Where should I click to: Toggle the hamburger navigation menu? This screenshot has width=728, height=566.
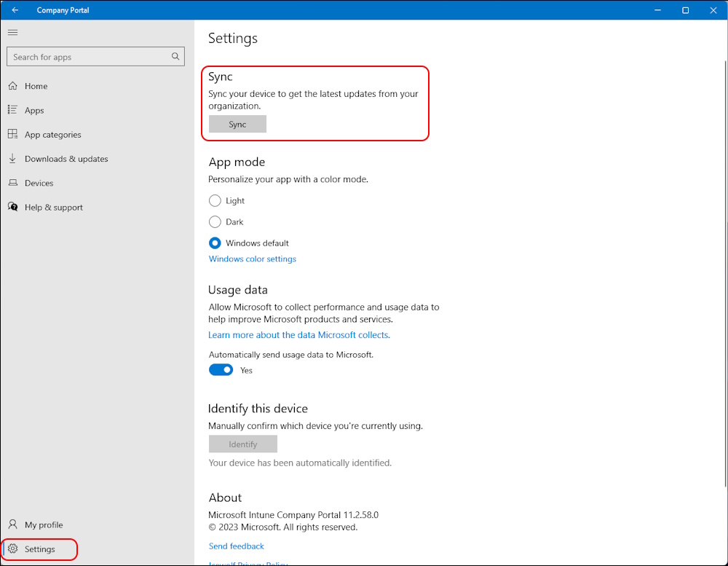(x=12, y=32)
